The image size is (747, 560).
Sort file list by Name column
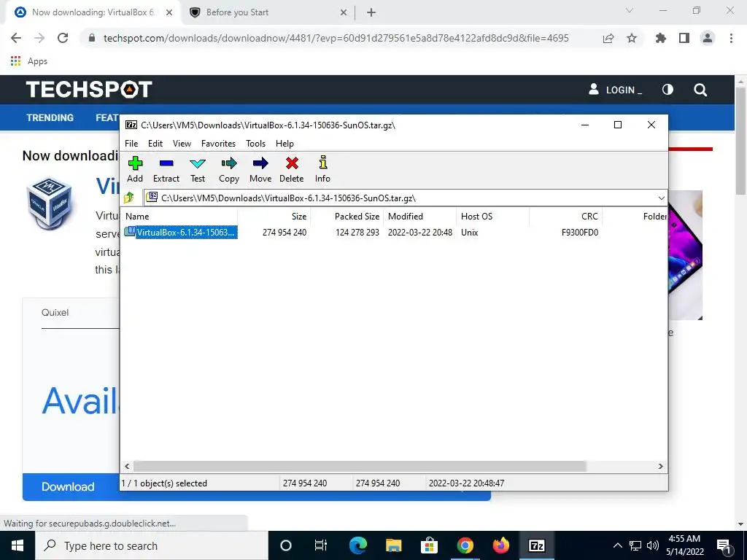tap(179, 216)
